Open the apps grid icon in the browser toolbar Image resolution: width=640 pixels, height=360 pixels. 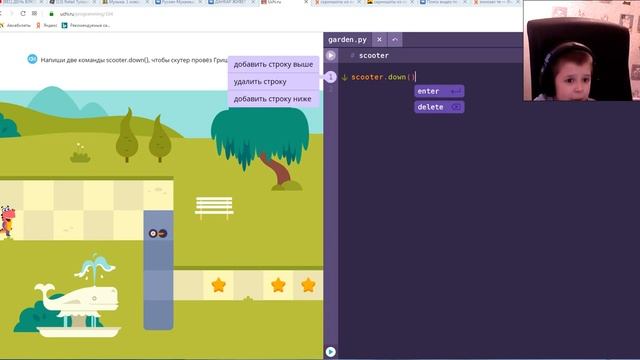tap(34, 13)
